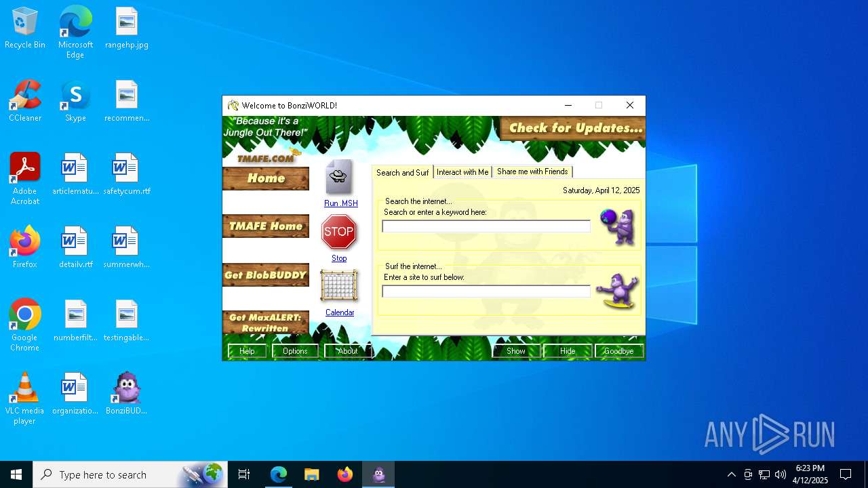
Task: Select summerwh... document icon
Action: coord(127,247)
